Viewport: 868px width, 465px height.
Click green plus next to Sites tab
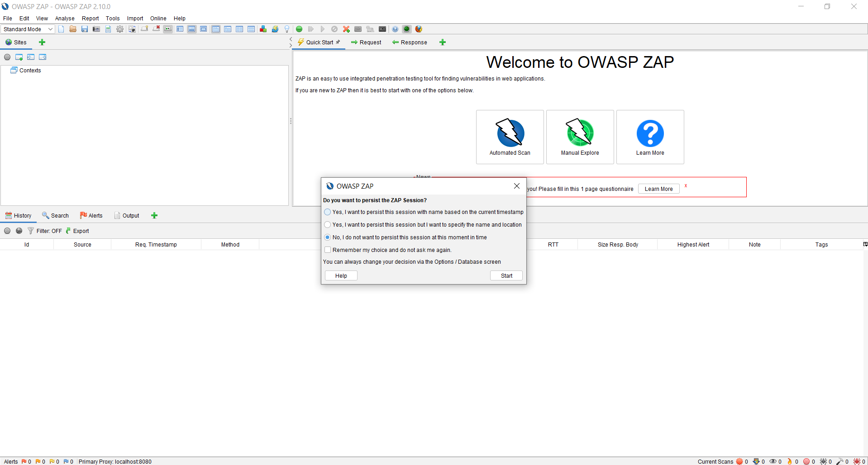coord(42,42)
